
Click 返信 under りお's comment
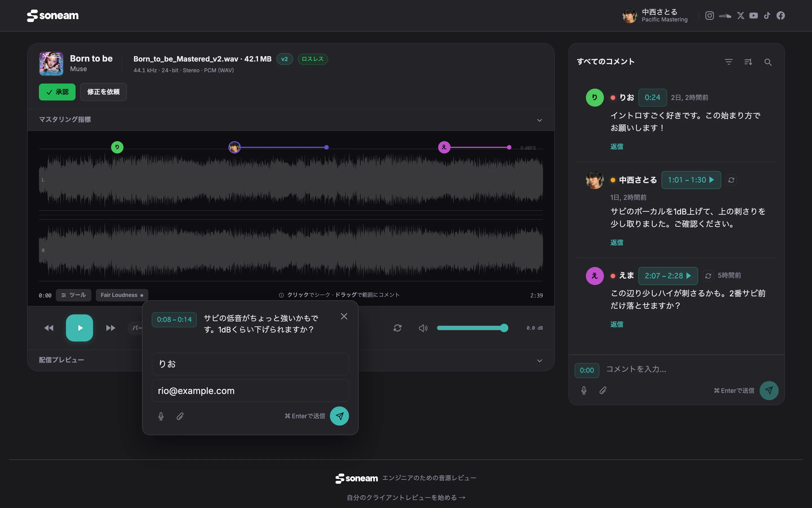617,146
